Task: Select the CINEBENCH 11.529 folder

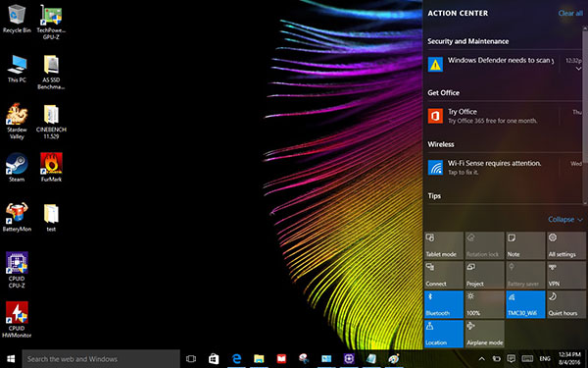Action: click(51, 121)
